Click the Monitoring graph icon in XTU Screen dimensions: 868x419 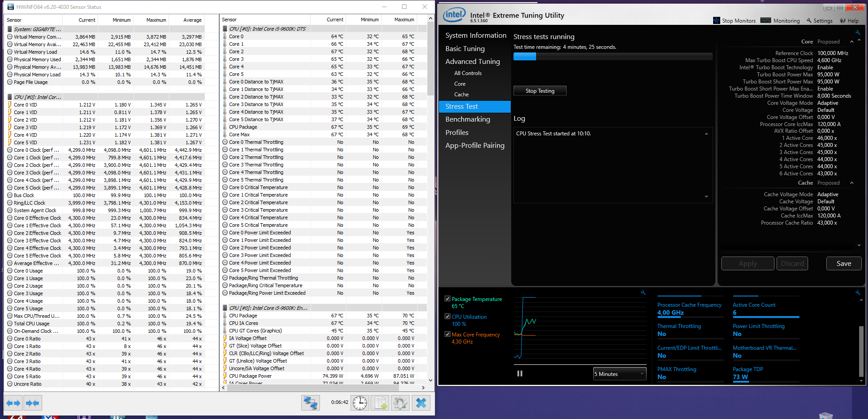[765, 20]
